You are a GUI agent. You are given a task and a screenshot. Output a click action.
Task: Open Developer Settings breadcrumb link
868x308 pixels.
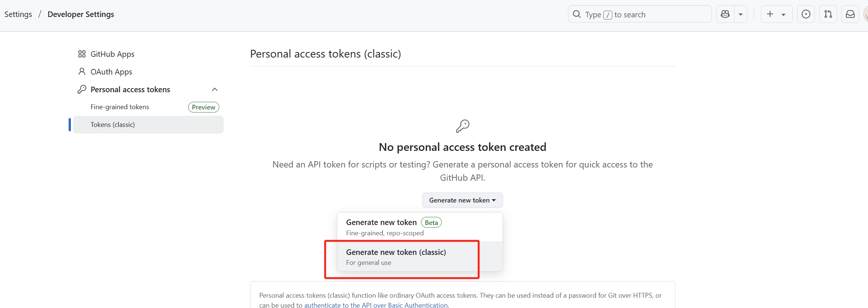(81, 14)
